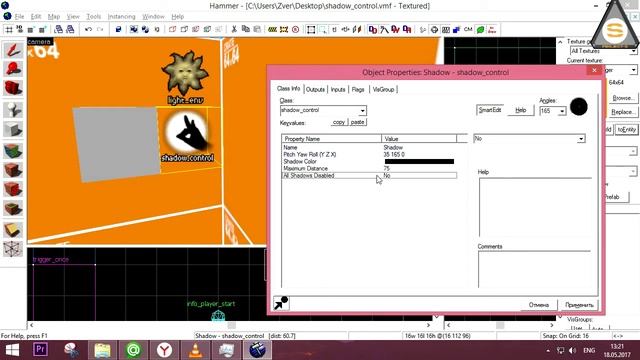Select the Toggle Texture Application tool
Image resolution: width=640 pixels, height=360 pixels.
point(13,150)
